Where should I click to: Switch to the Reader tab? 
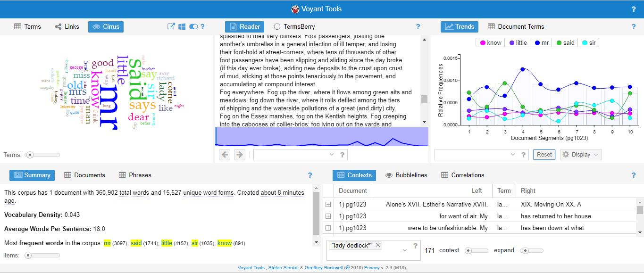click(x=244, y=27)
